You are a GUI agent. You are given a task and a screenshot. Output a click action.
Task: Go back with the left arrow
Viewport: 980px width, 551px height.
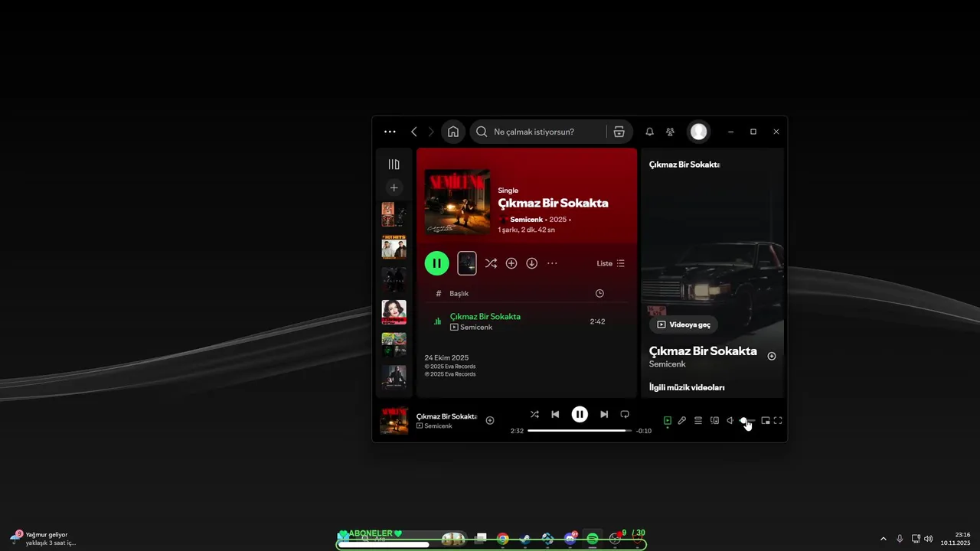(414, 132)
